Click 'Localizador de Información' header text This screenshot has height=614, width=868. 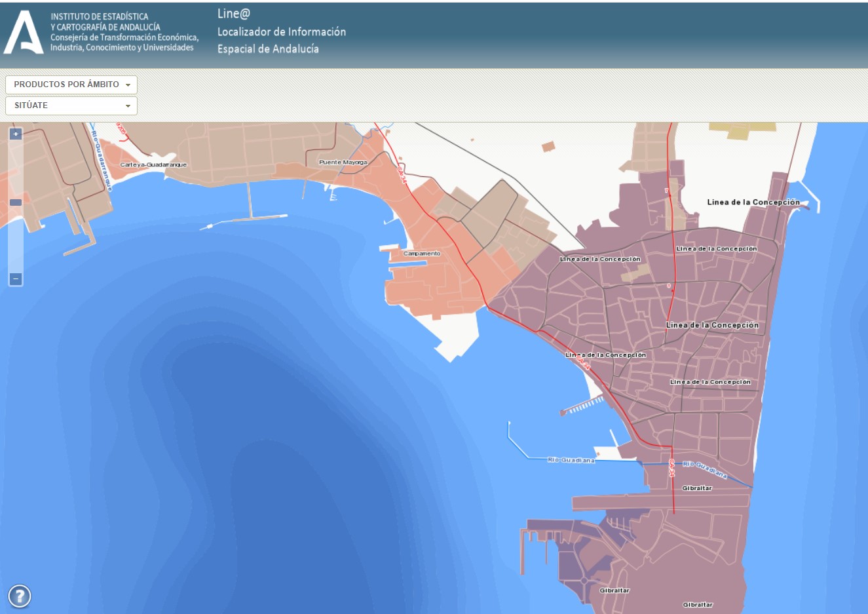pyautogui.click(x=282, y=31)
